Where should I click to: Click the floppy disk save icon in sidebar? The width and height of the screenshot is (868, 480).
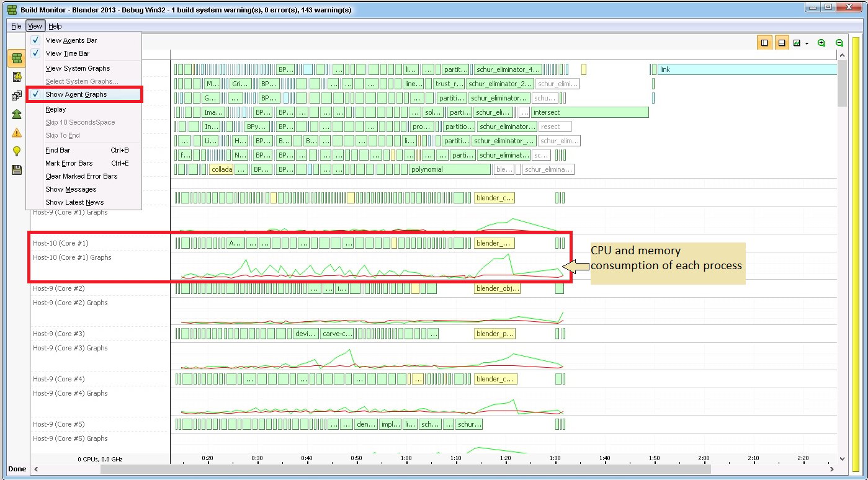point(16,170)
